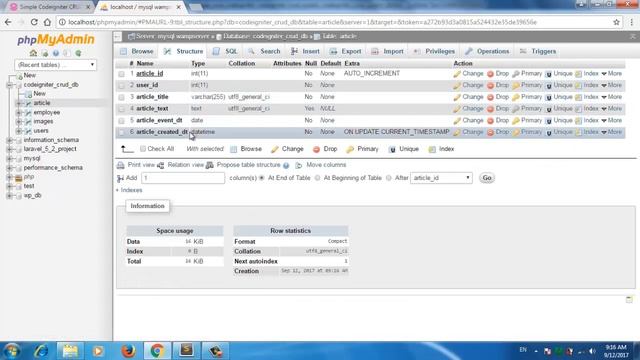Image resolution: width=640 pixels, height=360 pixels.
Task: Toggle the Check All checkbox
Action: point(143,149)
